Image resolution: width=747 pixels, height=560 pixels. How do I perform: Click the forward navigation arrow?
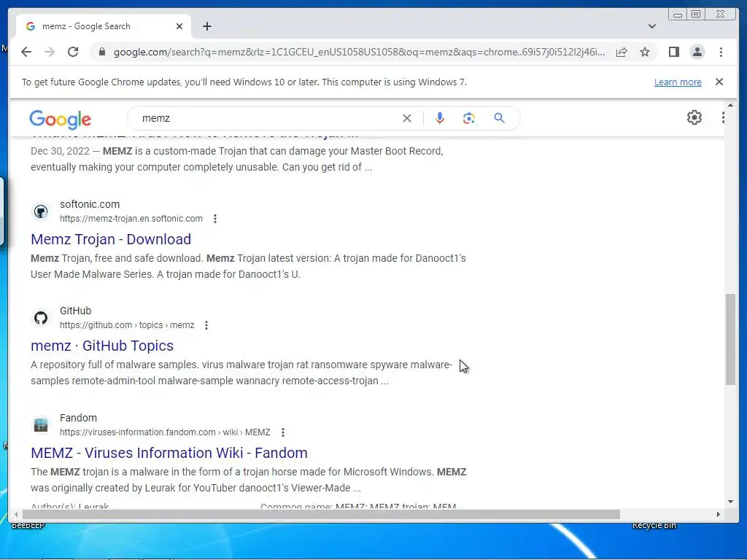pyautogui.click(x=50, y=52)
